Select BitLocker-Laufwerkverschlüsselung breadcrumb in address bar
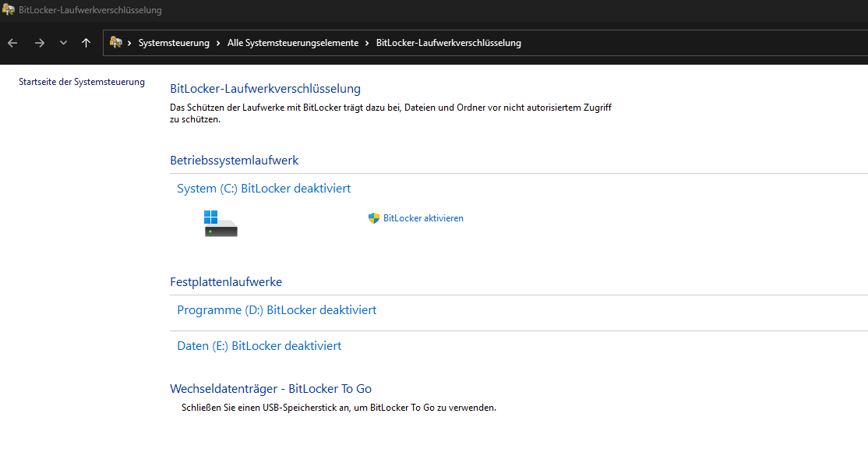The height and width of the screenshot is (470, 868). [448, 43]
